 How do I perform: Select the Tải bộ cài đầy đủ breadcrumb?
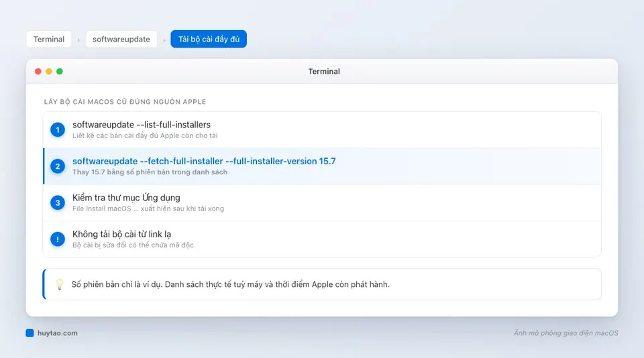click(x=209, y=39)
